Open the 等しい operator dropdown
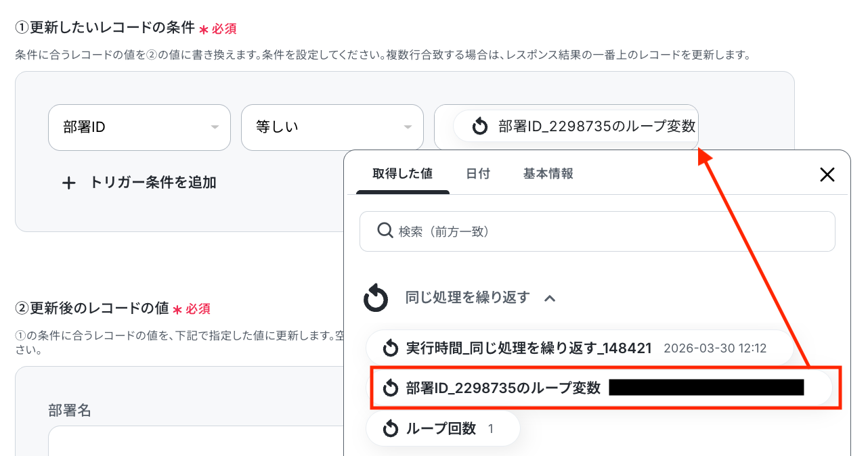868x456 pixels. coord(332,127)
